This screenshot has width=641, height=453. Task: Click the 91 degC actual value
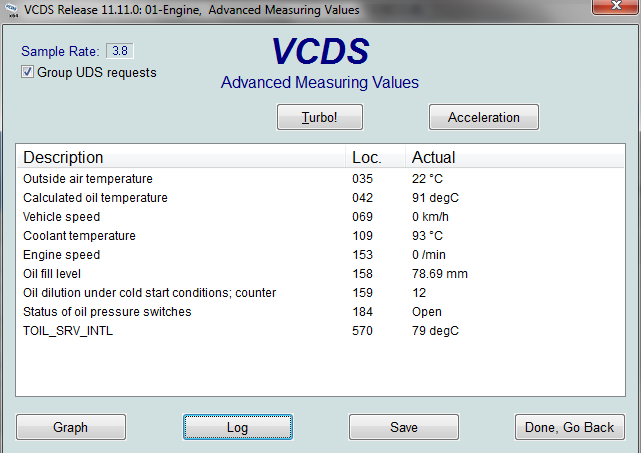(x=435, y=198)
